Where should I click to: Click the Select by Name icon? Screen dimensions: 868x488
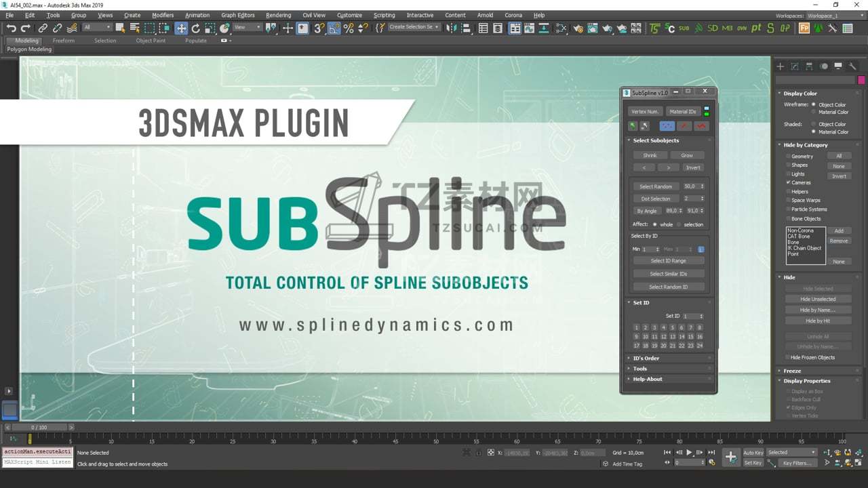coord(134,28)
